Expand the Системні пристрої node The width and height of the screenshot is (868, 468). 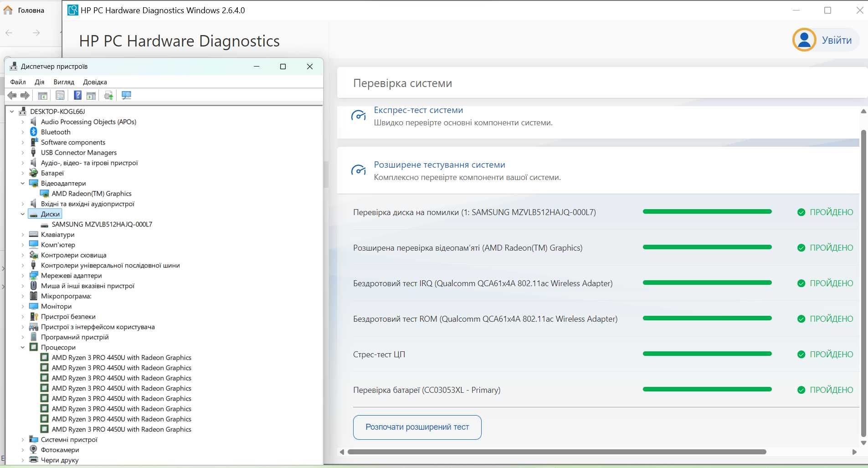click(23, 439)
